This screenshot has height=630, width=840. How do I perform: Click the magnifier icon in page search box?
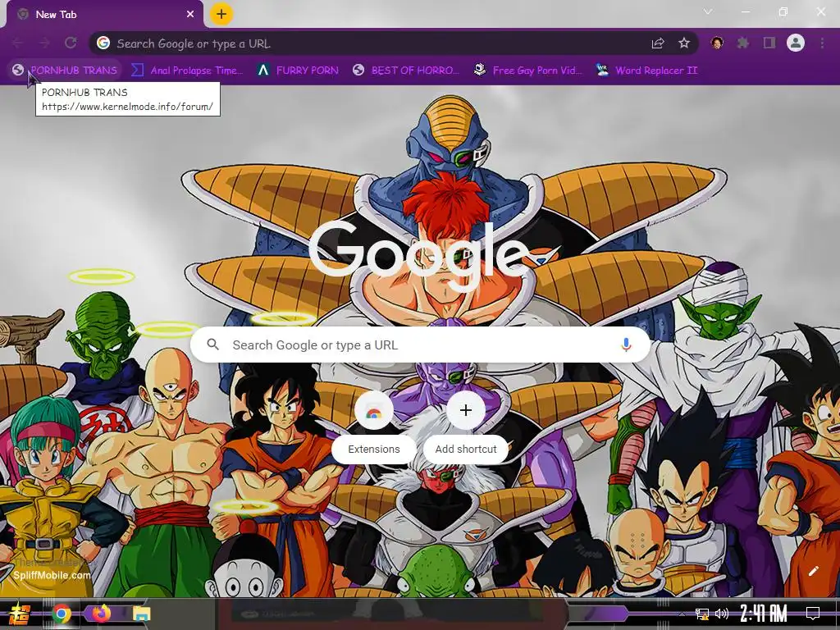coord(212,345)
